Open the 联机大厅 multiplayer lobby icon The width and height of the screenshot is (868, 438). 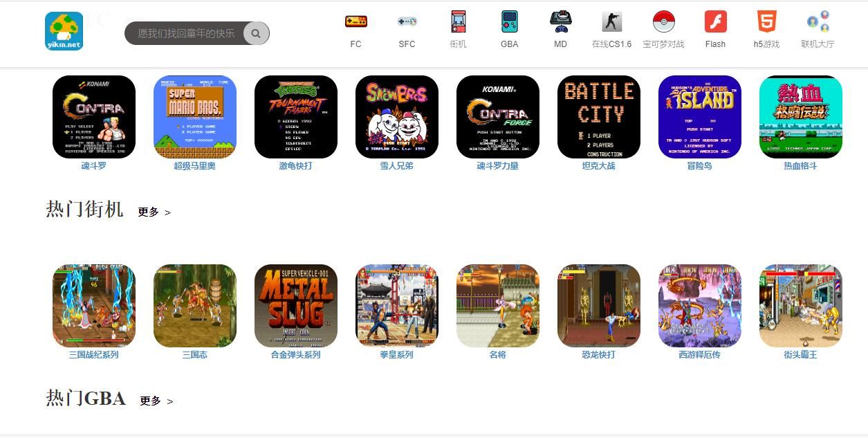[818, 21]
